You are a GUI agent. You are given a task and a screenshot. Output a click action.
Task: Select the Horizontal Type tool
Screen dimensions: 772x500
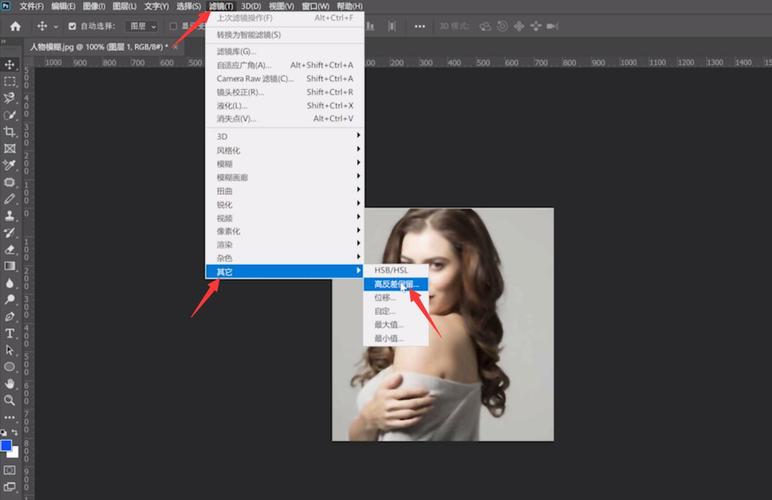click(10, 333)
